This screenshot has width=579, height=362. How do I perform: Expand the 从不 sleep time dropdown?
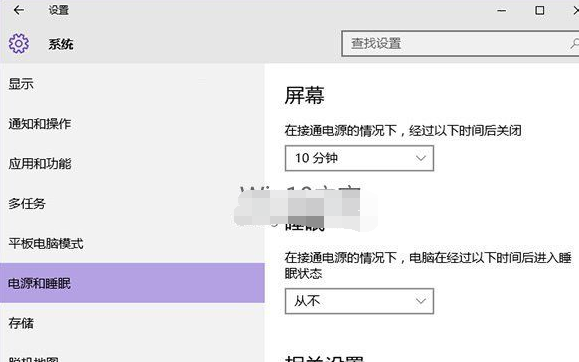pyautogui.click(x=359, y=301)
